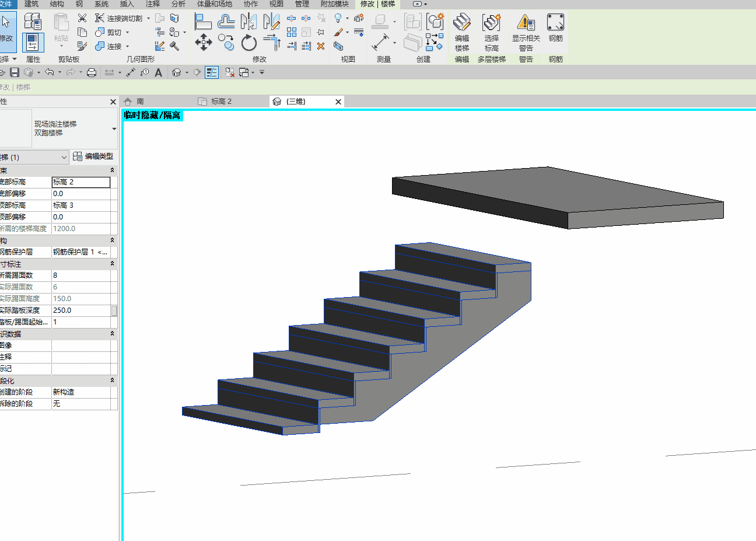The width and height of the screenshot is (756, 541).
Task: Click the Split Element icon
Action: click(291, 18)
